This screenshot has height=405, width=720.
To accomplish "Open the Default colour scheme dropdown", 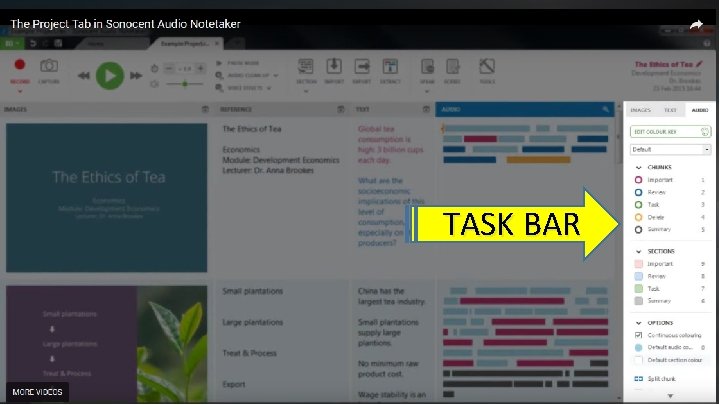I will tap(670, 150).
